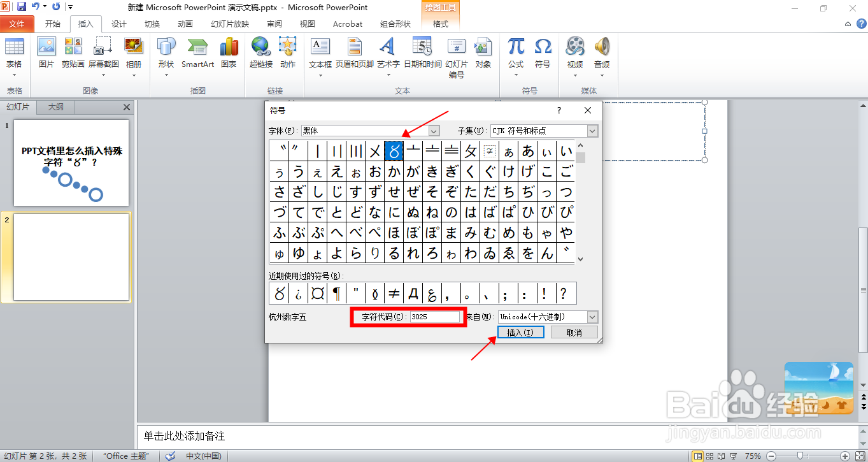Click the symbol grid vertical scrollbar

point(580,202)
